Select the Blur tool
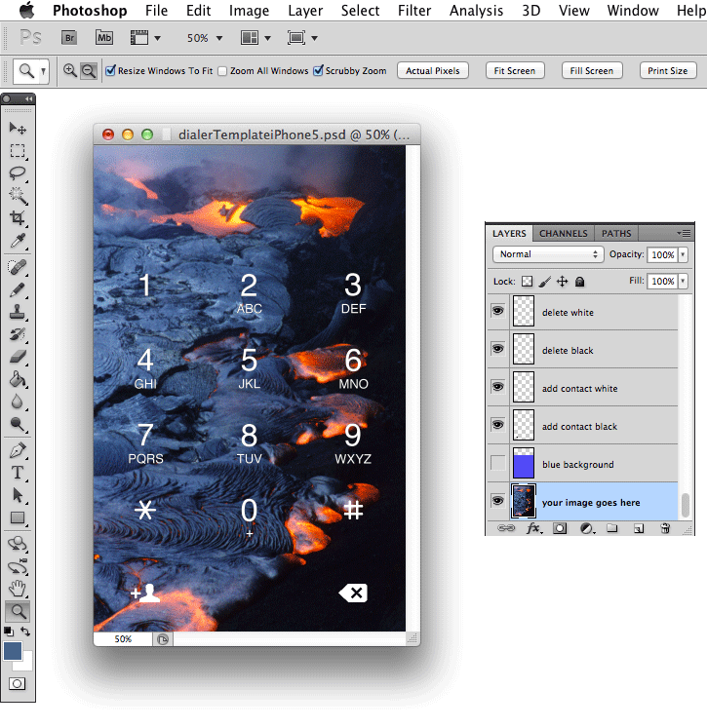Viewport: 707px width, 728px height. click(x=18, y=402)
